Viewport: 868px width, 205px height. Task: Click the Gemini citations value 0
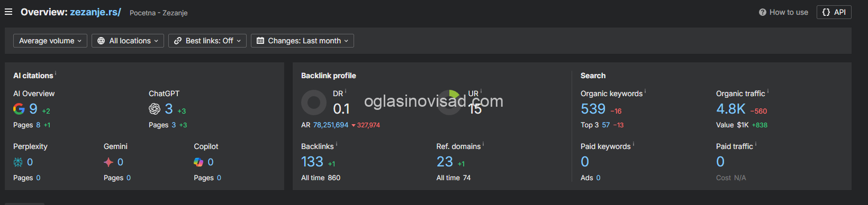[120, 162]
